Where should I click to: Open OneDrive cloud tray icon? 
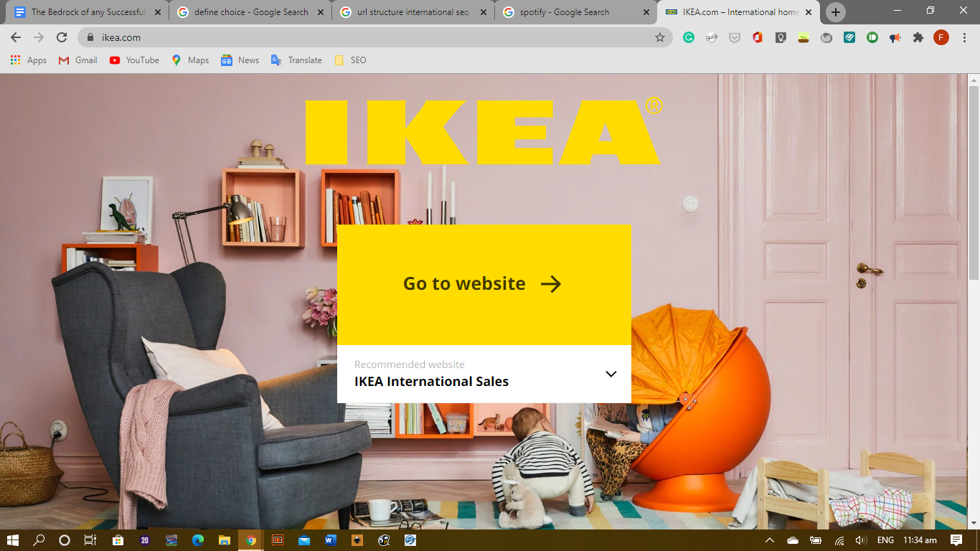point(793,540)
